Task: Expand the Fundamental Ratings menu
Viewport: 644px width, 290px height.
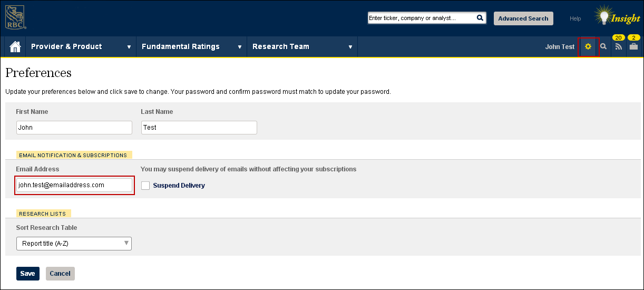Action: [192, 47]
